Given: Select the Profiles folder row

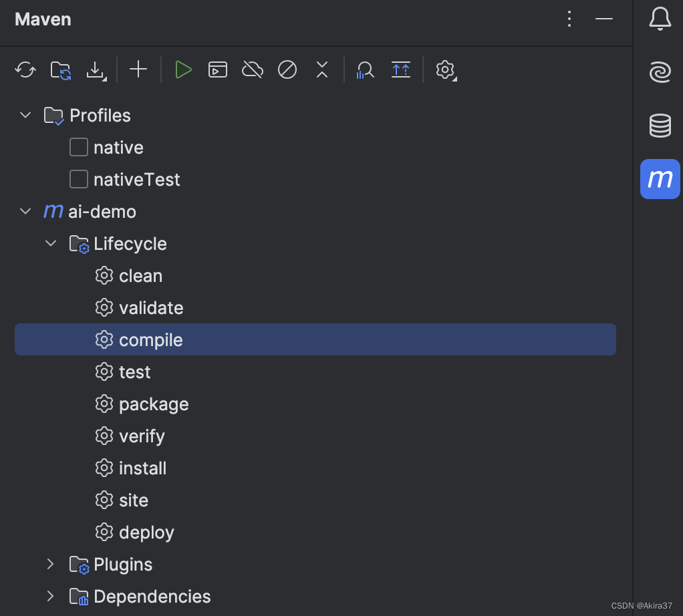Looking at the screenshot, I should (x=315, y=116).
